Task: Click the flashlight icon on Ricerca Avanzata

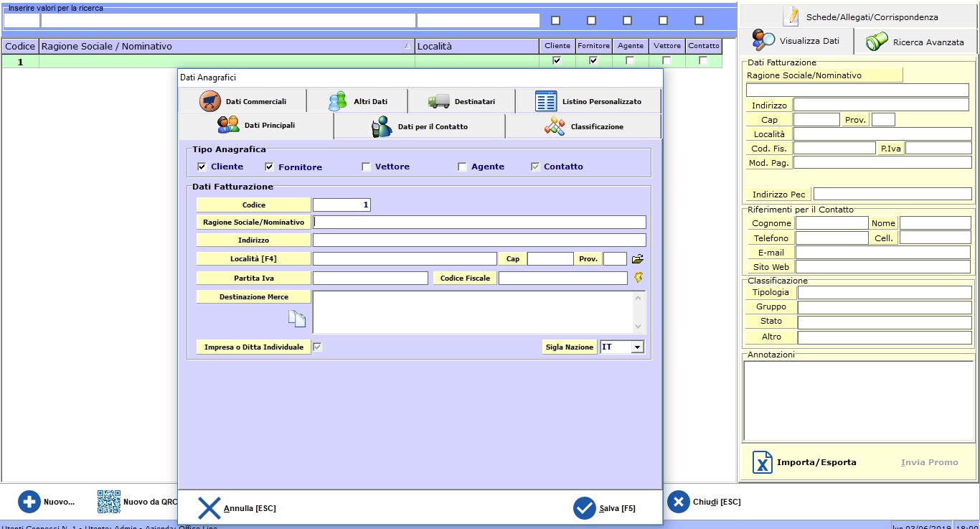Action: tap(877, 42)
